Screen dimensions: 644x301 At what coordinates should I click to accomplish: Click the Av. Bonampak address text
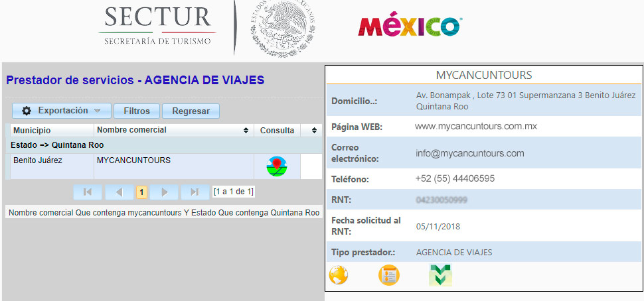click(526, 101)
